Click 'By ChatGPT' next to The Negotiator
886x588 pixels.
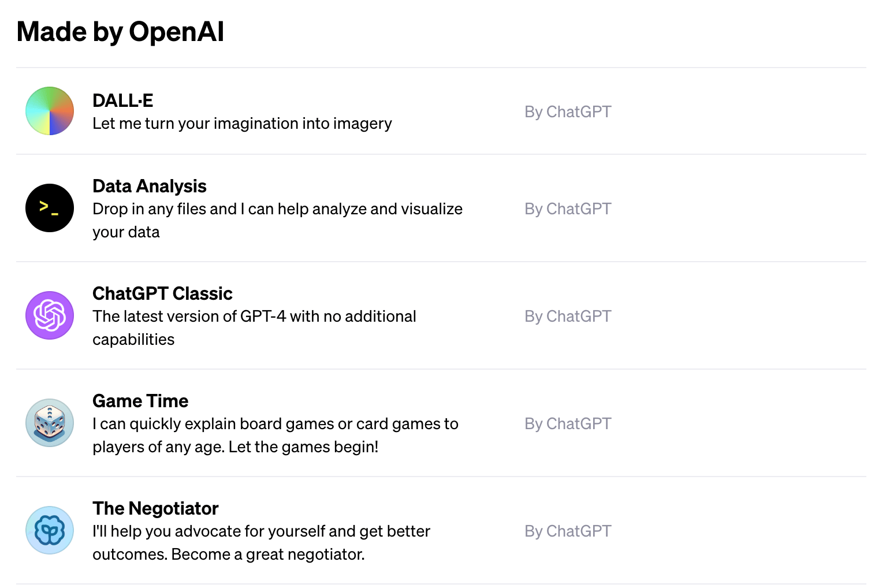click(568, 531)
